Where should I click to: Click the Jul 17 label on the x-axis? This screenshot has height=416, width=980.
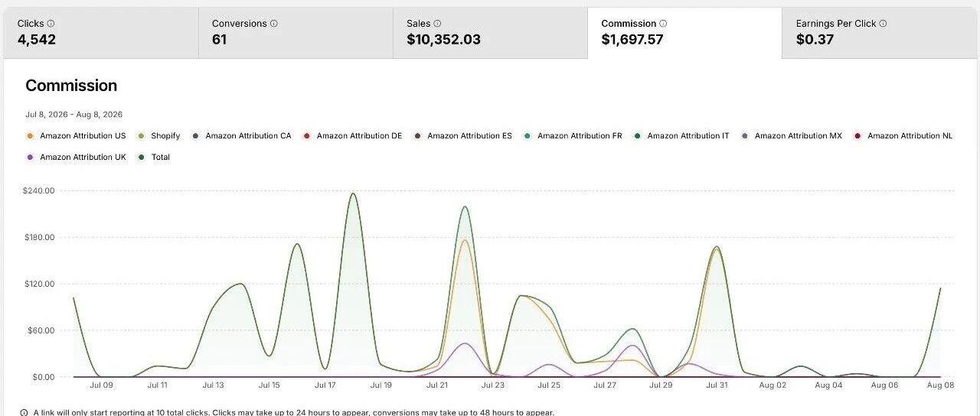coord(325,385)
